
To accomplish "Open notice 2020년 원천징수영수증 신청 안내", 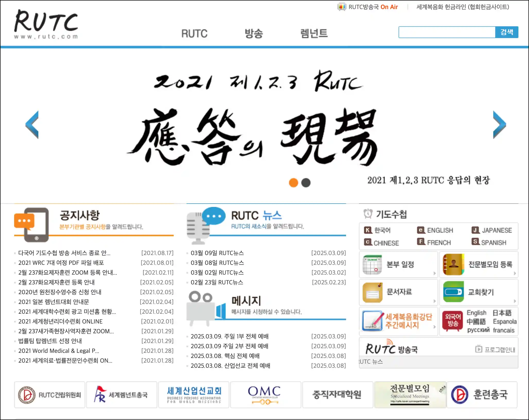I will coord(60,292).
